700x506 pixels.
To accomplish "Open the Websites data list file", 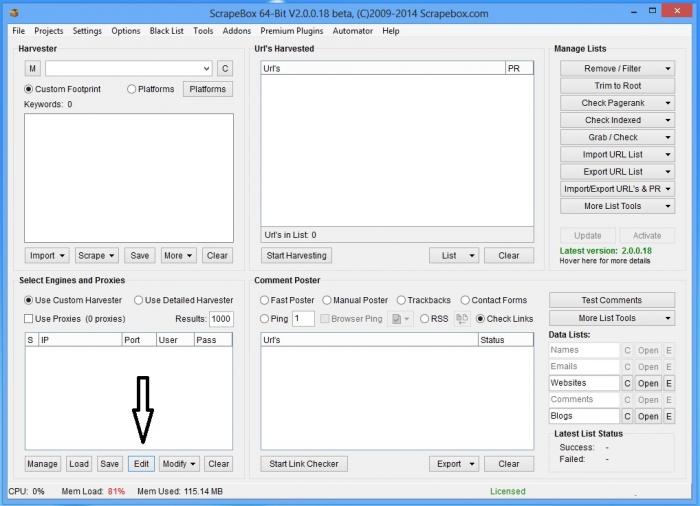I will 648,383.
